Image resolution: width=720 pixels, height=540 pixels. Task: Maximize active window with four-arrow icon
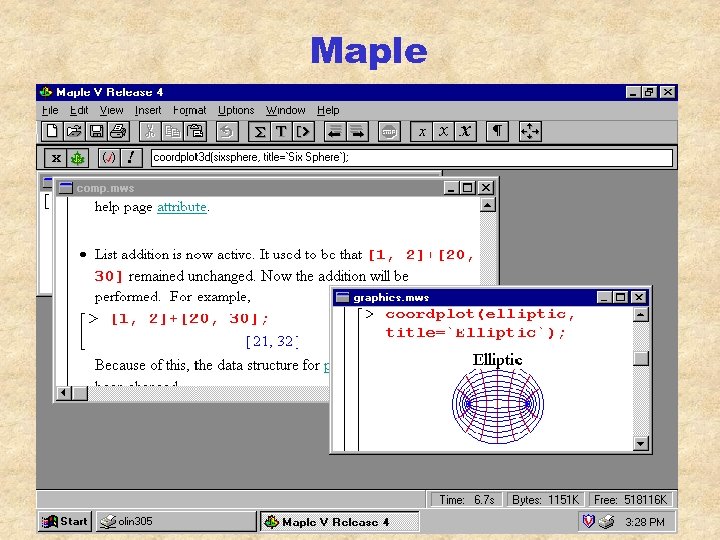[530, 131]
